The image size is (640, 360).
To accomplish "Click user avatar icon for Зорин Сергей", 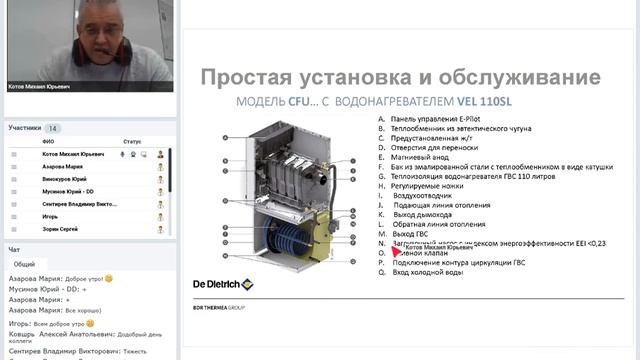I will (160, 229).
